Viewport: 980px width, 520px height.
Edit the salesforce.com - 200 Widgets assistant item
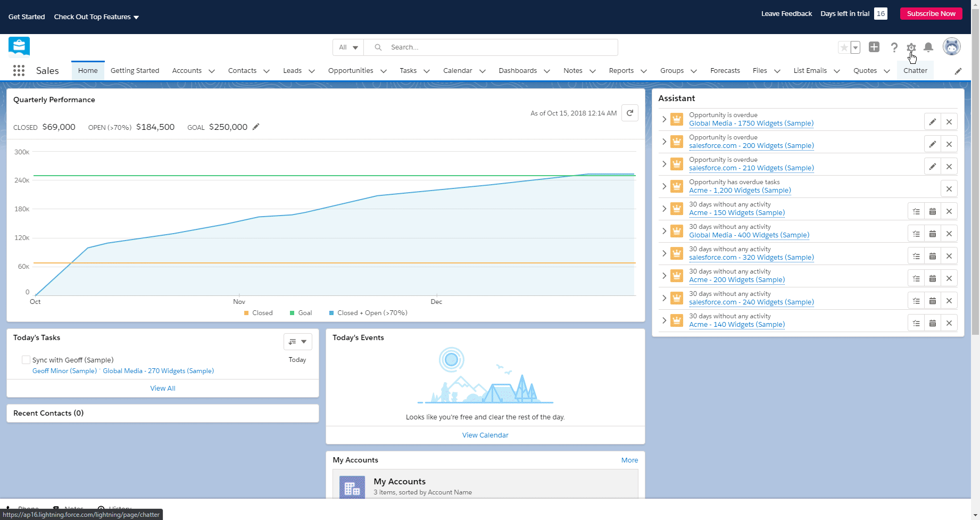point(932,144)
